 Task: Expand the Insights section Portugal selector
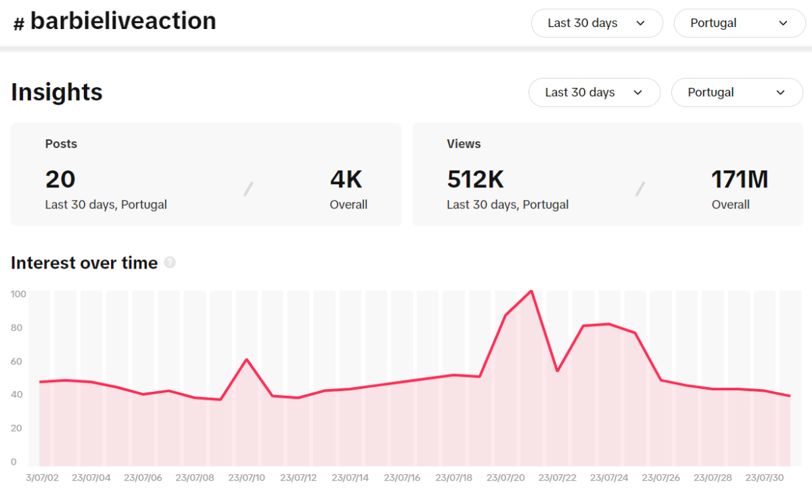click(736, 93)
